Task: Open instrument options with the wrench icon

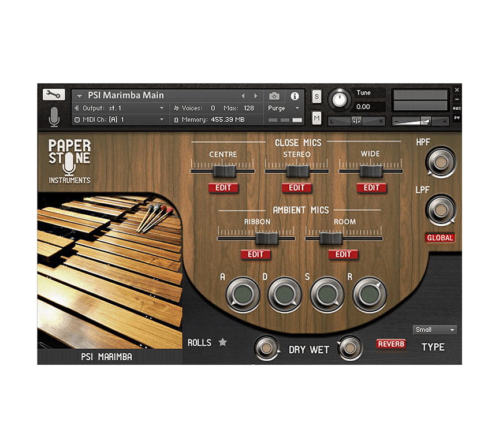Action: (x=54, y=94)
